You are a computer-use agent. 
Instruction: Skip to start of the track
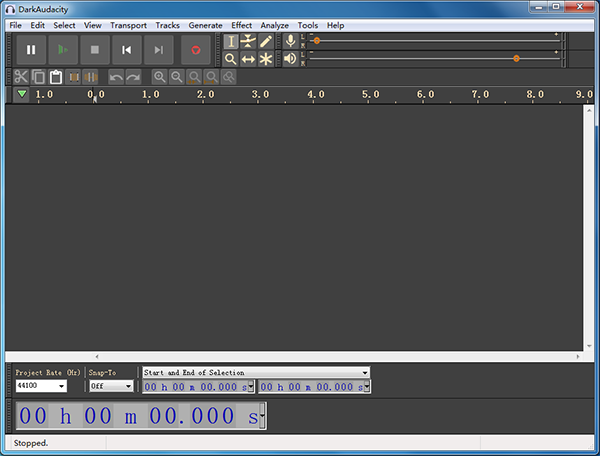click(x=126, y=49)
